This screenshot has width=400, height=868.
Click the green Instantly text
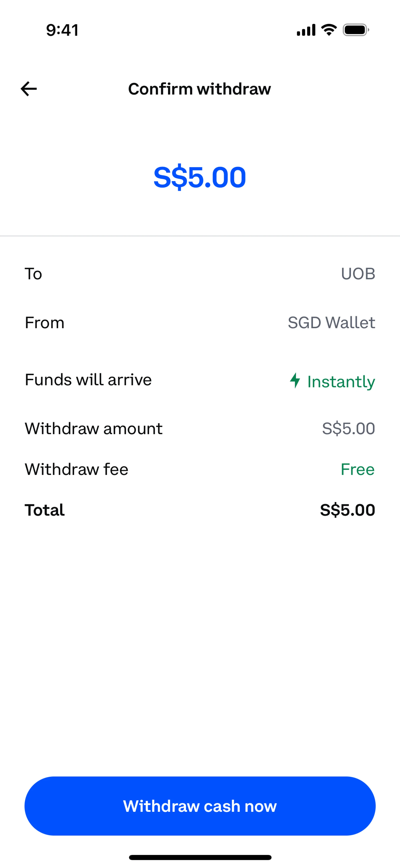(341, 381)
